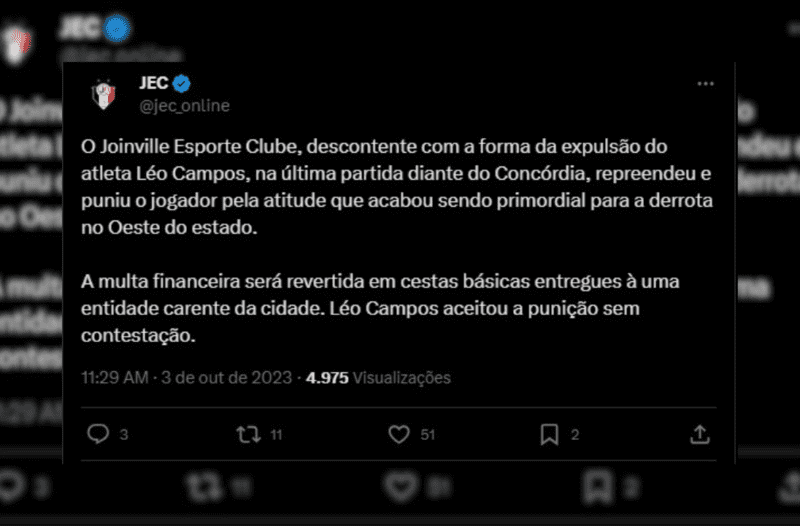View the 4.975 Visualizações analytics
Viewport: 800px width, 526px height.
coord(378,378)
